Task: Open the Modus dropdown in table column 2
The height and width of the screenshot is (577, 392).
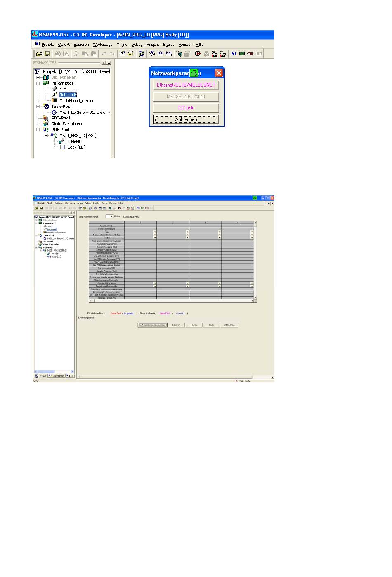Action: 187,238
